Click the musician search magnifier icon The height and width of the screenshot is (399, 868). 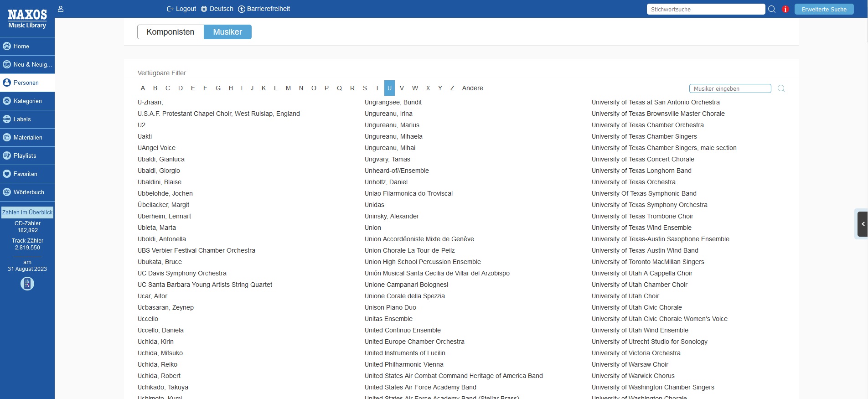[781, 88]
